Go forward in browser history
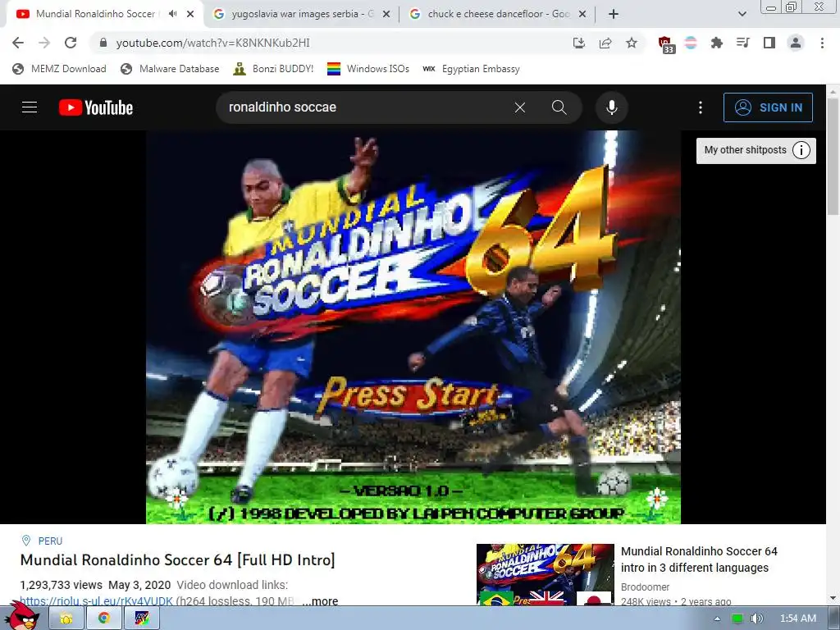Screen dimensions: 840x630 click(x=44, y=43)
